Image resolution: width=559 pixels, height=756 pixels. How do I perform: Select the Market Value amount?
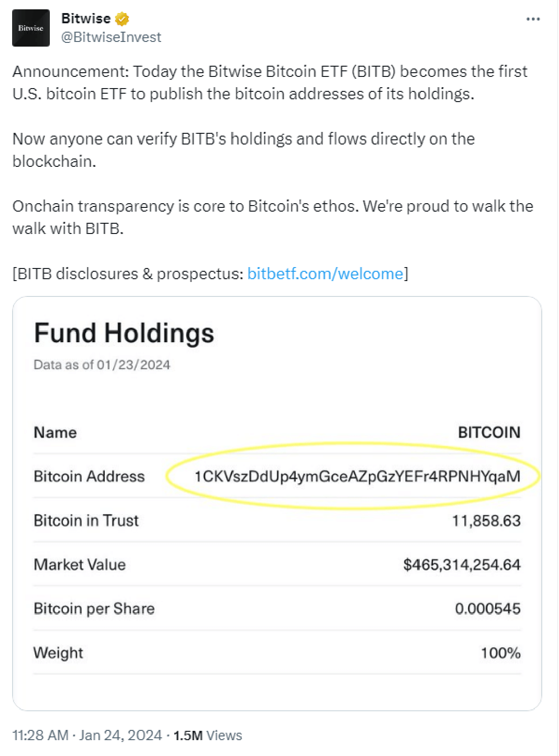tap(463, 564)
